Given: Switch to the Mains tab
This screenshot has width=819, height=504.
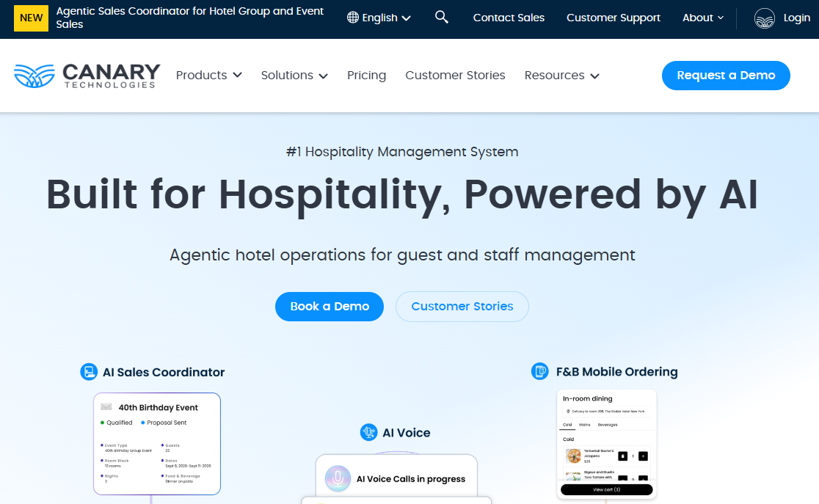Looking at the screenshot, I should click(584, 425).
